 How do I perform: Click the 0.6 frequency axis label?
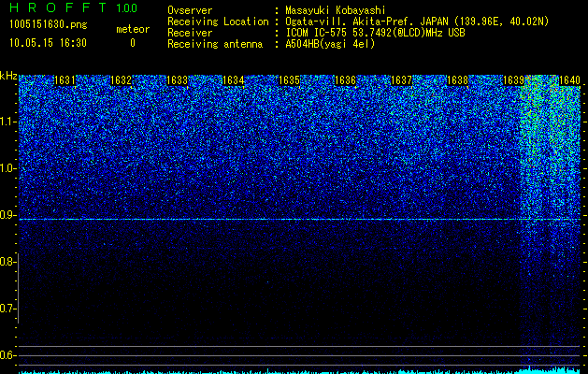8,355
